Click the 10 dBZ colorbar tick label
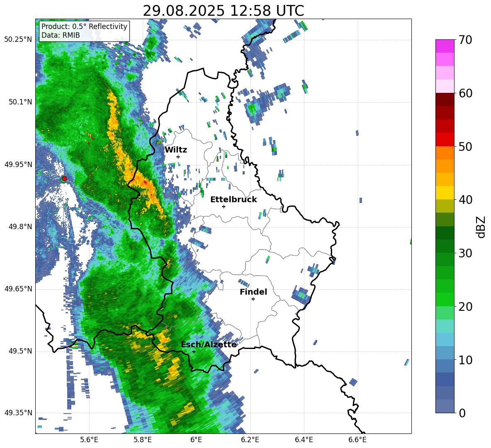 click(x=465, y=360)
